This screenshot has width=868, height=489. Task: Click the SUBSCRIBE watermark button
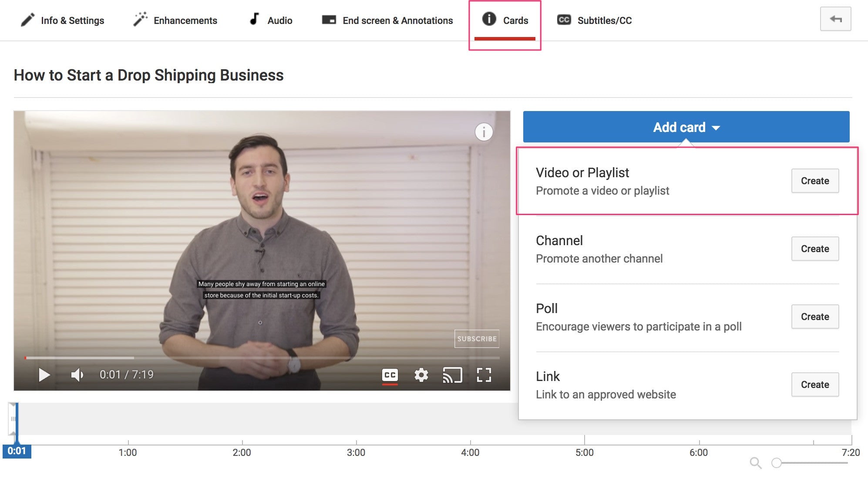[x=477, y=339]
